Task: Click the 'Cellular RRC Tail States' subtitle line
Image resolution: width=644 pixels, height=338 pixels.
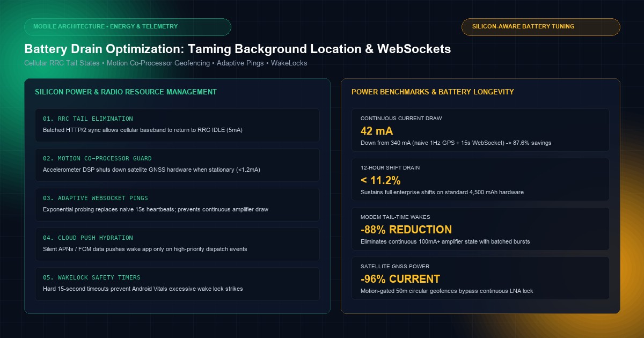Action: pyautogui.click(x=166, y=63)
